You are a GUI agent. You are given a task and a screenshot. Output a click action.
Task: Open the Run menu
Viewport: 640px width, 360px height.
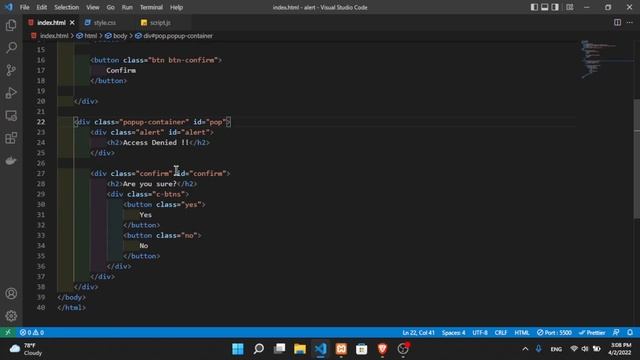point(127,7)
